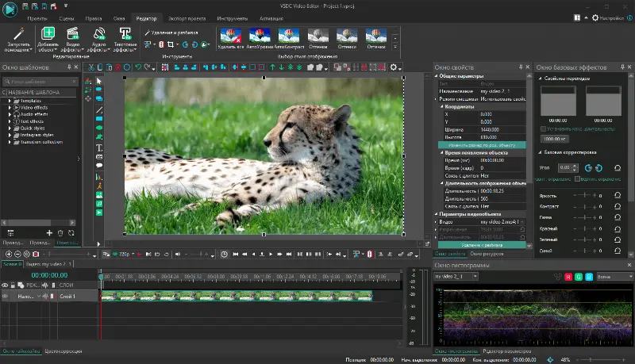
Task: Select the arrow cursor tool in the left toolbar
Action: pos(99,81)
